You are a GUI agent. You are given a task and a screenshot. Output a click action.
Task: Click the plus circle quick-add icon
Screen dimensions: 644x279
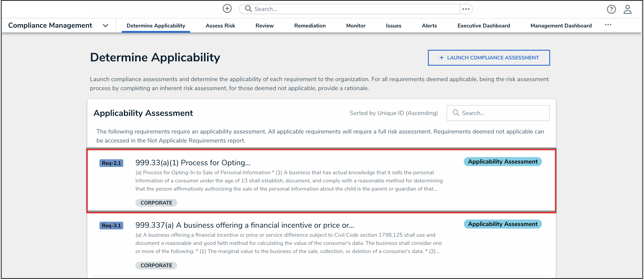(x=227, y=9)
